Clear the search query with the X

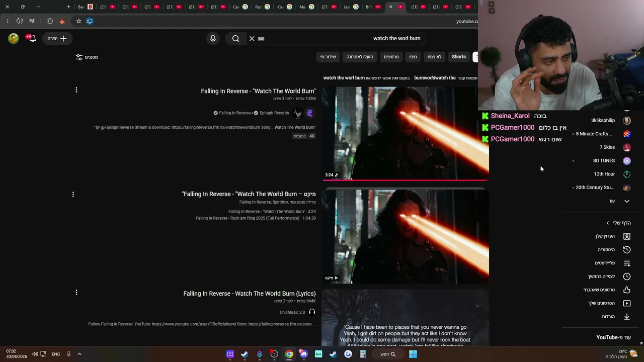coord(252,38)
